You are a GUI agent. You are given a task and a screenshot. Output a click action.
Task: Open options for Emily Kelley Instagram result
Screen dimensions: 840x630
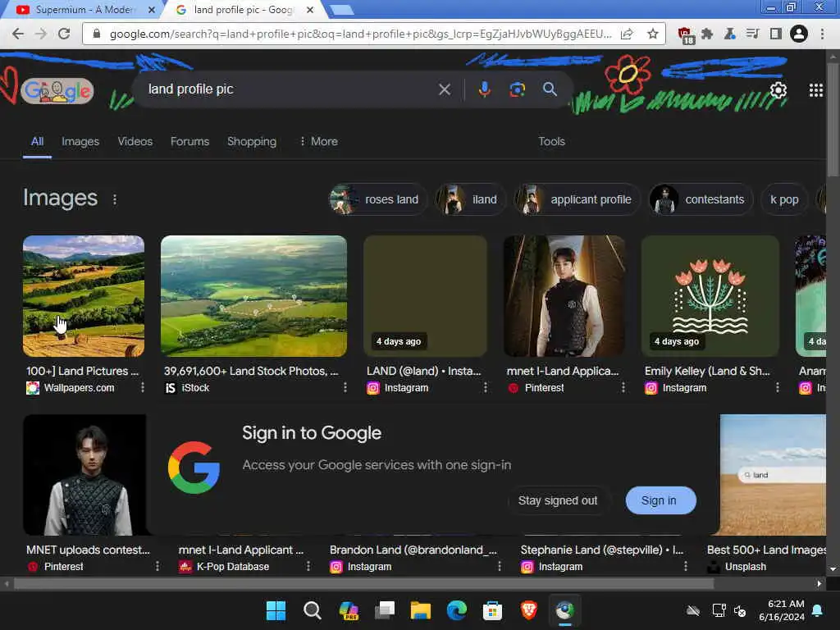778,387
